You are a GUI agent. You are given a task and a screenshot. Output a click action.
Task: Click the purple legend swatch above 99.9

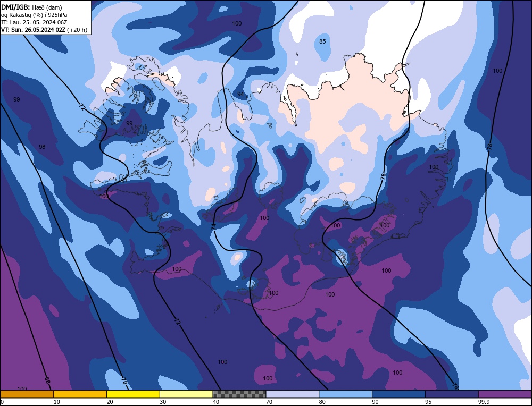point(505,394)
